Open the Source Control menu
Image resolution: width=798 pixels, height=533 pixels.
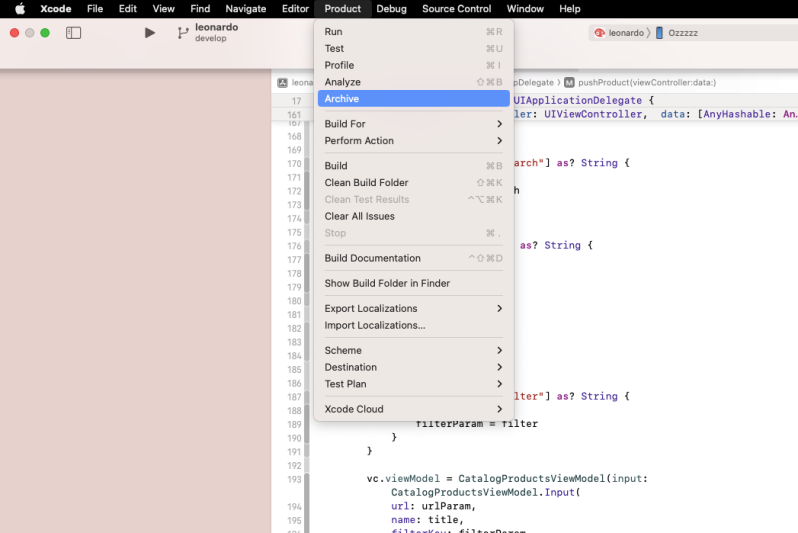click(456, 9)
